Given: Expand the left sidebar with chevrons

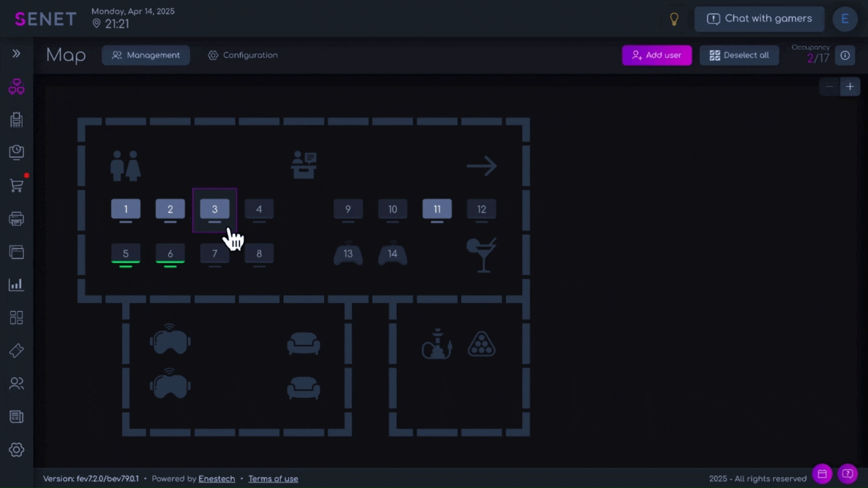Looking at the screenshot, I should tap(16, 54).
